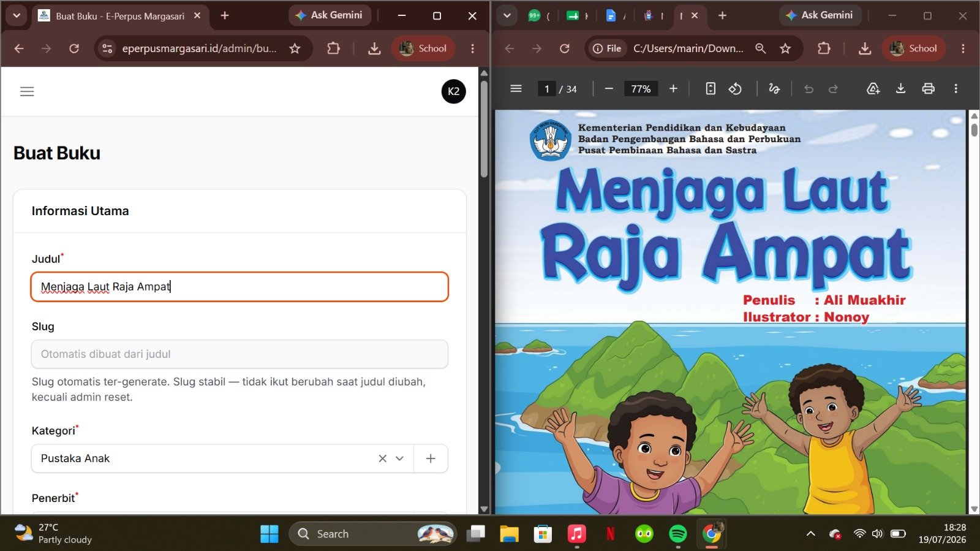The width and height of the screenshot is (980, 551).
Task: Open the Windows Start menu
Action: pos(269,534)
